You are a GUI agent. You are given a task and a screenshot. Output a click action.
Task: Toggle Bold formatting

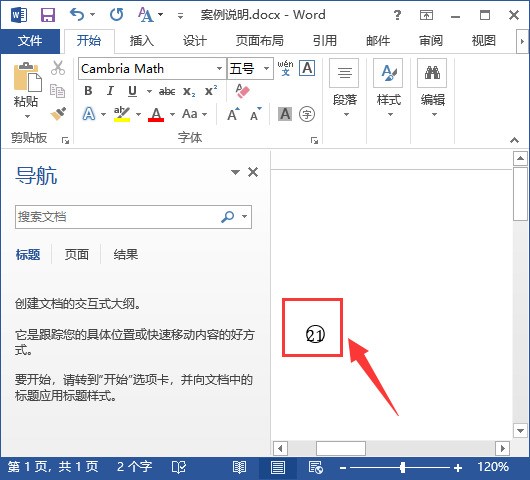tap(88, 91)
